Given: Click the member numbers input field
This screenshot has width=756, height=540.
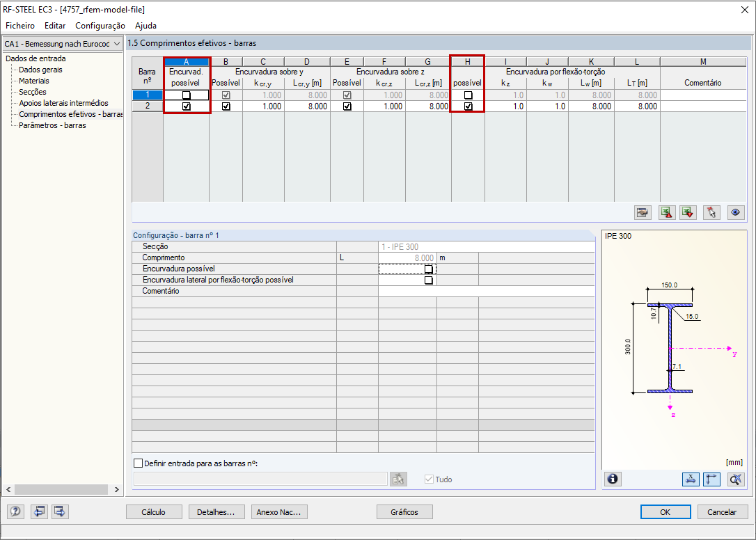Looking at the screenshot, I should (x=260, y=479).
